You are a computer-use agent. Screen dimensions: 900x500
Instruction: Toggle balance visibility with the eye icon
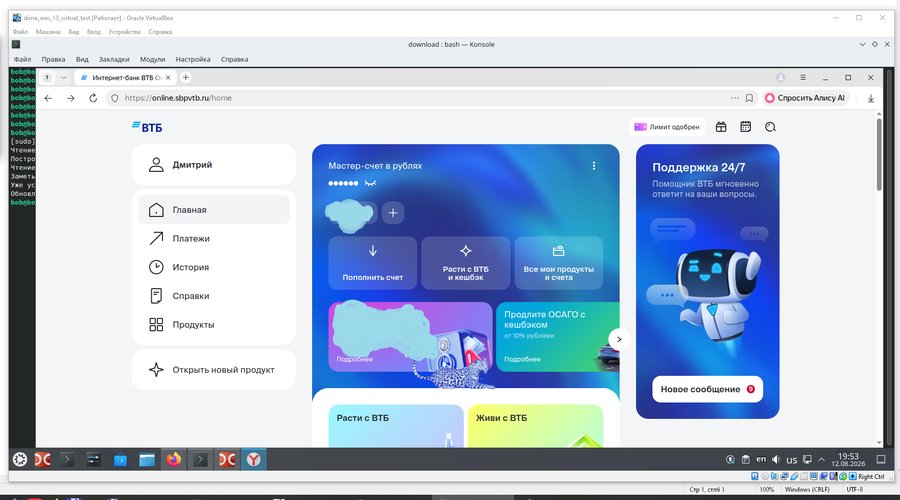[x=370, y=183]
